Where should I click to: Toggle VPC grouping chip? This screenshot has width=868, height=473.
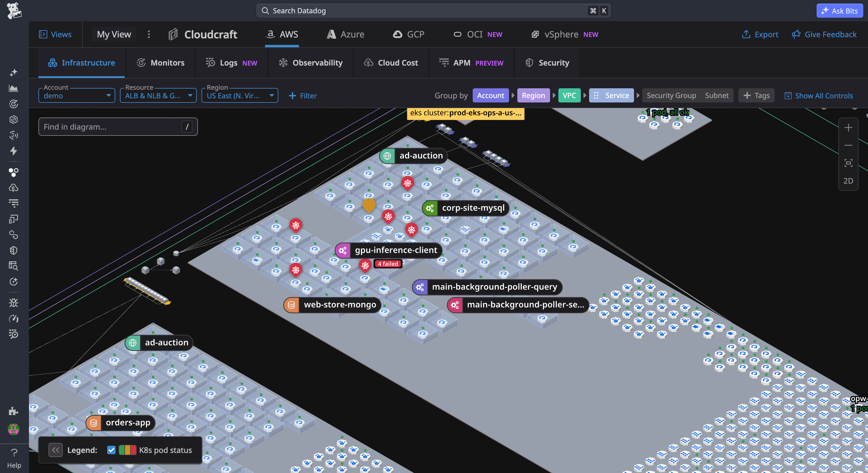pos(569,96)
